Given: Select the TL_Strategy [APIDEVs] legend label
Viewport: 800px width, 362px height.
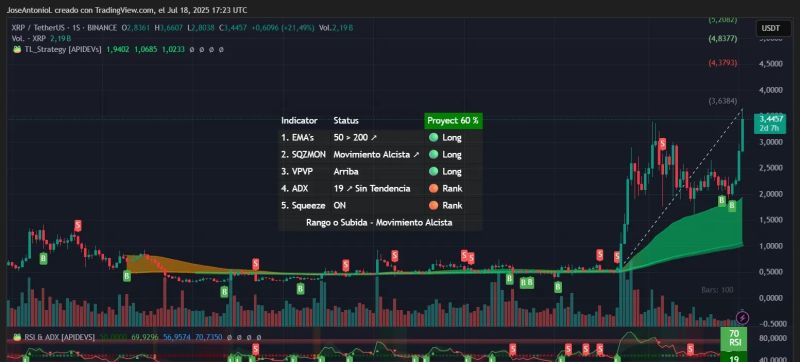Looking at the screenshot, I should coord(63,49).
